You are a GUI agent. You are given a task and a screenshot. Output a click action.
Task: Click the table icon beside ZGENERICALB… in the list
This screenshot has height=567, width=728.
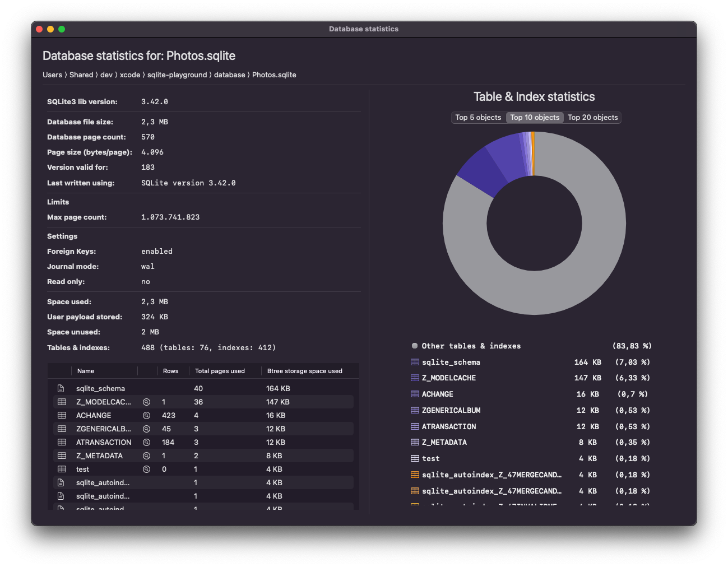tap(62, 429)
